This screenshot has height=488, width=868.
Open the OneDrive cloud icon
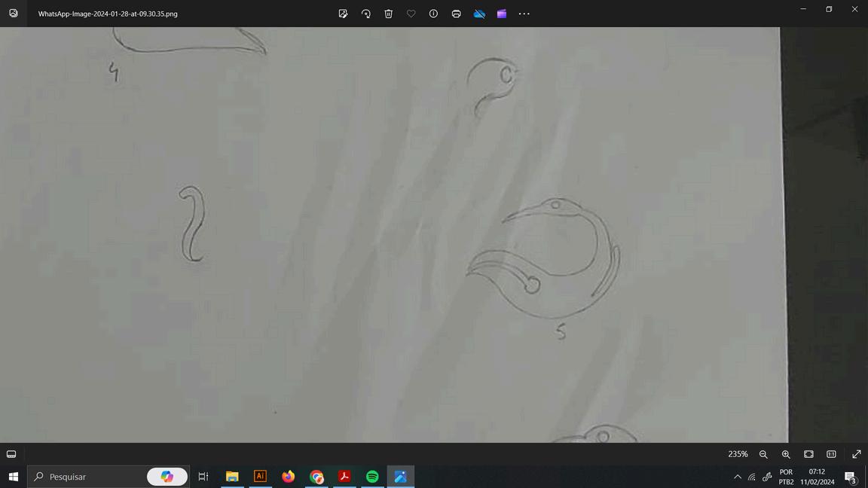tap(479, 14)
